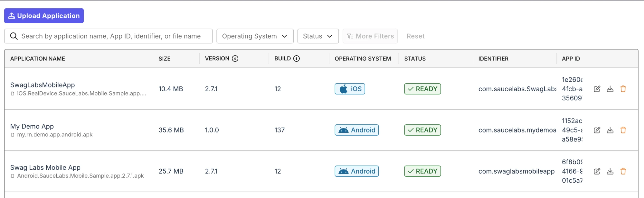
Task: Delete the SwagLabsMobileApp entry
Action: [623, 89]
